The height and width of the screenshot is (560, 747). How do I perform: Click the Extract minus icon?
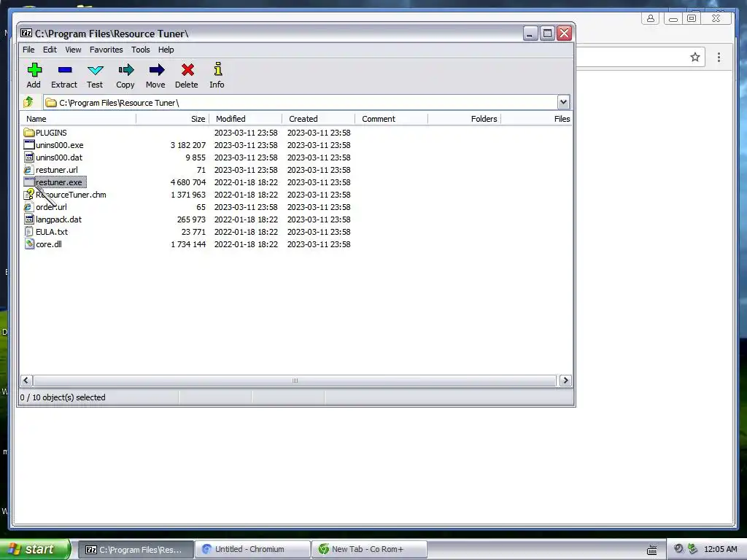[65, 70]
